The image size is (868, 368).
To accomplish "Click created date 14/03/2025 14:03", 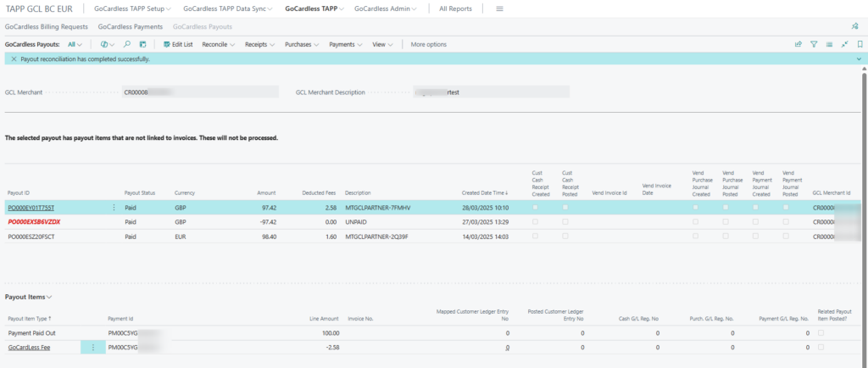I will (486, 236).
